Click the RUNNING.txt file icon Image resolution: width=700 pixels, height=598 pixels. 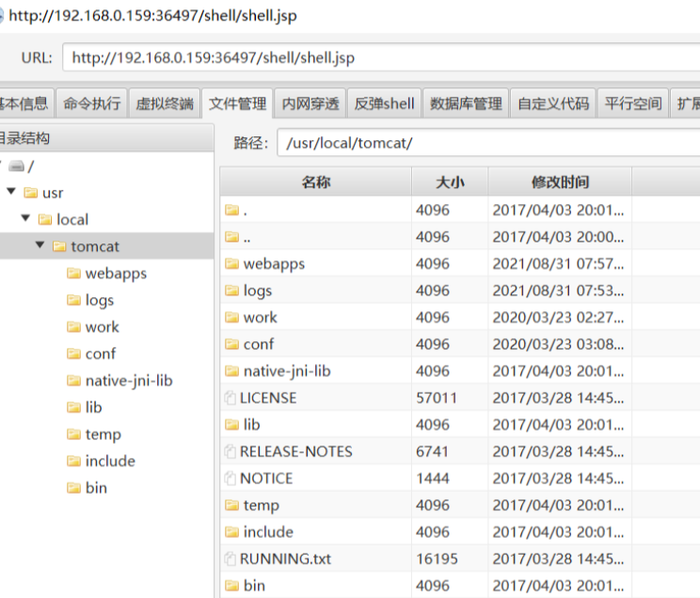[x=231, y=559]
